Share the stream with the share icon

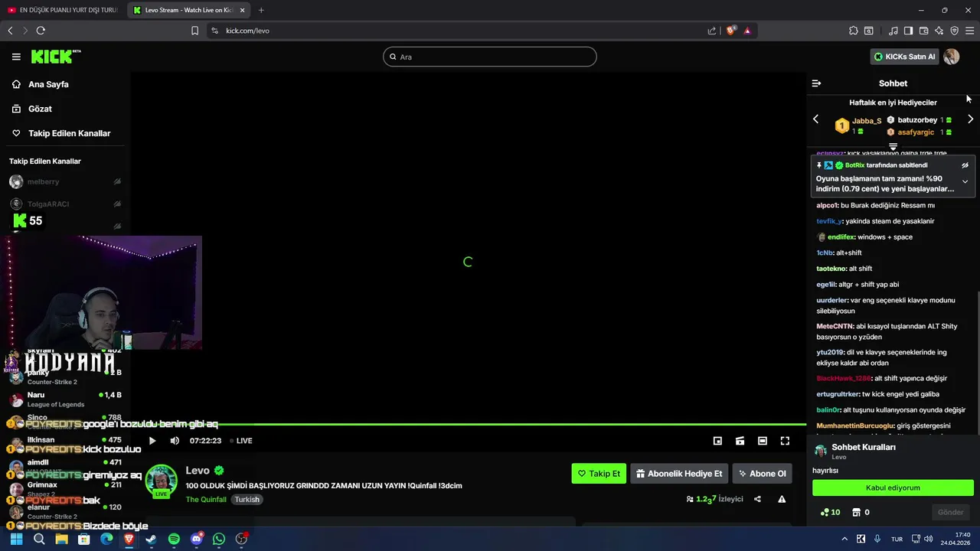click(x=757, y=499)
